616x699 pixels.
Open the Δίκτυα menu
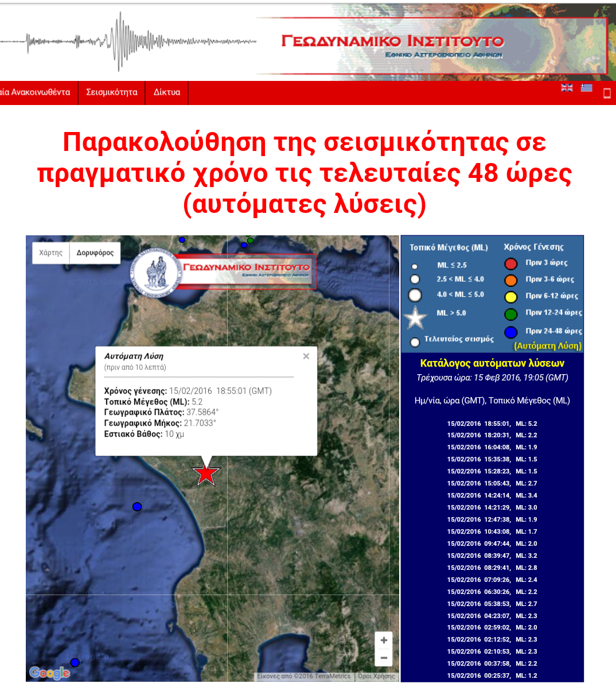coord(167,92)
